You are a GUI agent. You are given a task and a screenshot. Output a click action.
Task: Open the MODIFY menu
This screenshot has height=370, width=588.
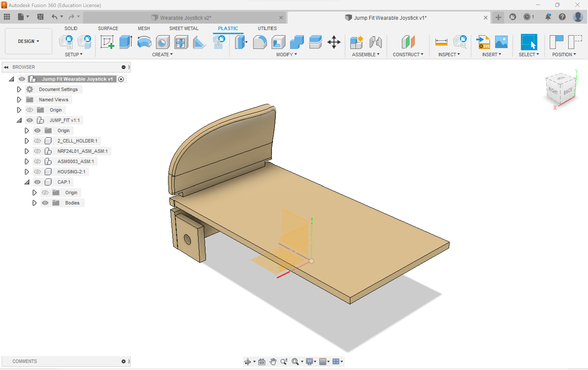click(x=286, y=54)
